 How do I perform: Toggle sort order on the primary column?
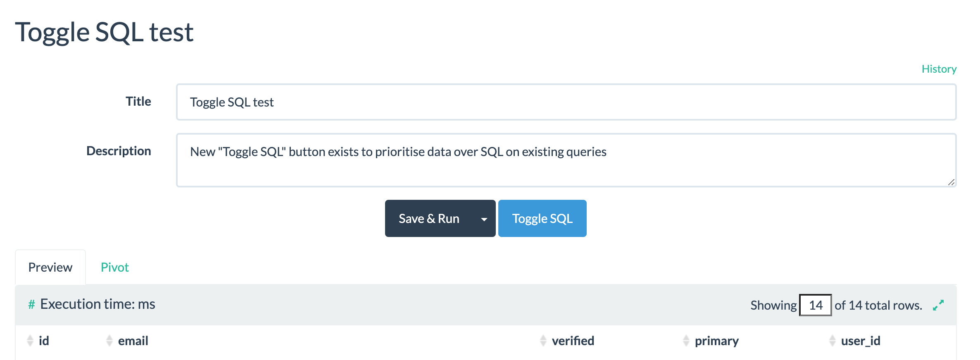click(685, 341)
